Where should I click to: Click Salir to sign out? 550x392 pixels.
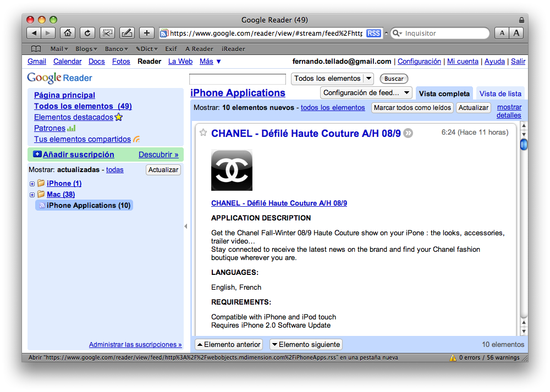tap(518, 62)
